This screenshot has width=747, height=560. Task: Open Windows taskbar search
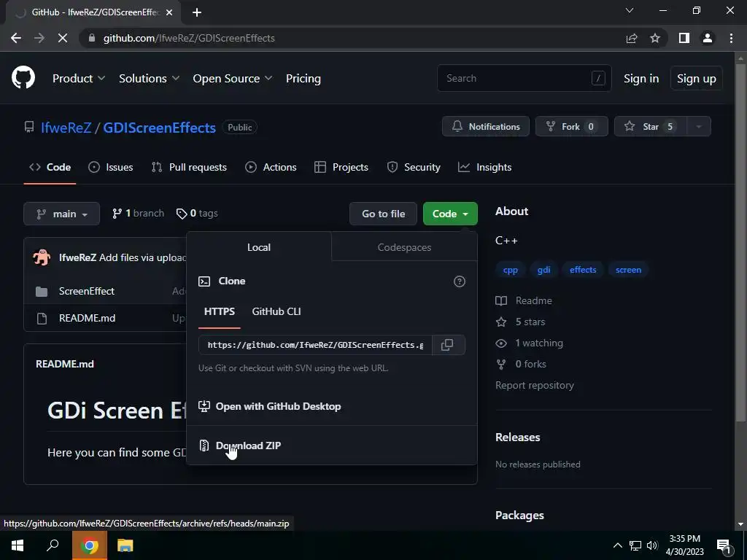coord(53,545)
